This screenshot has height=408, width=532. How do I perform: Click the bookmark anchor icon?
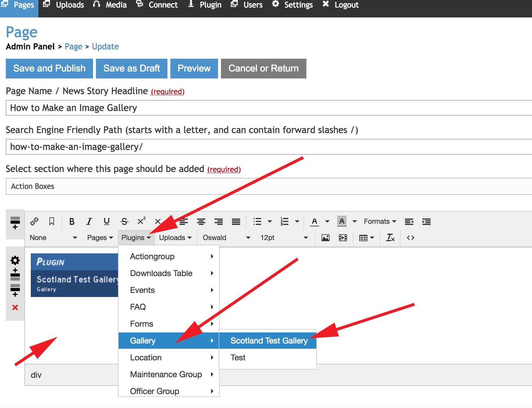click(52, 221)
